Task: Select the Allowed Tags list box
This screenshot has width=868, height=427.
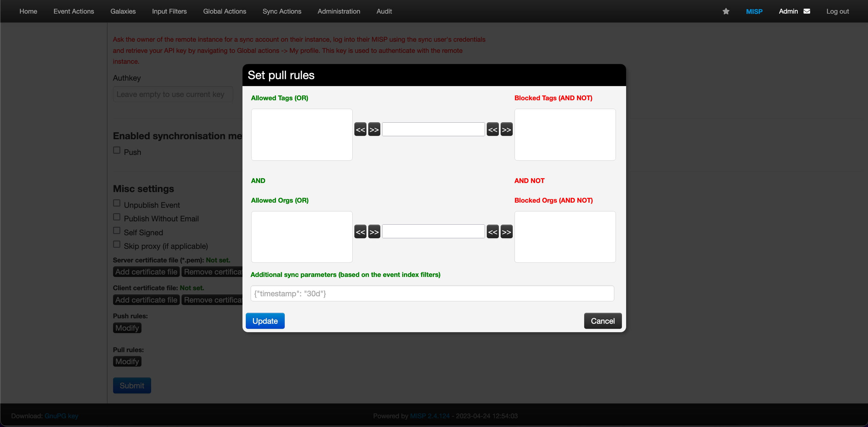Action: [302, 135]
